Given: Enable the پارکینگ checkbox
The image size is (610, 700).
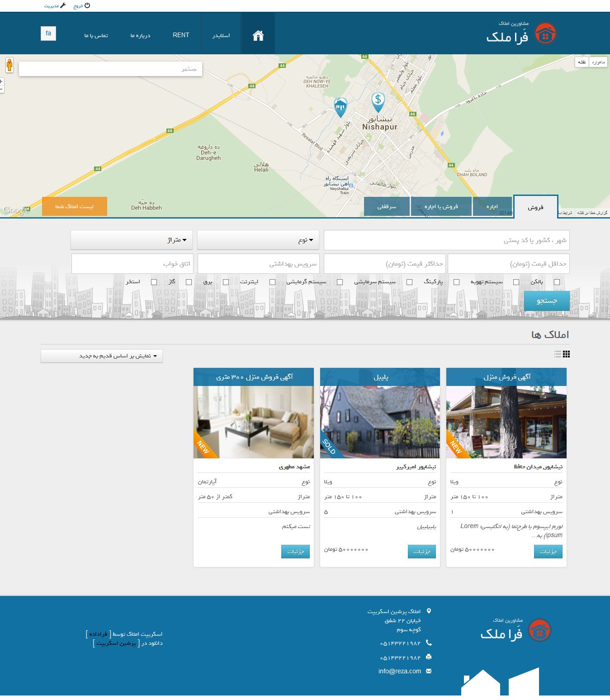Looking at the screenshot, I should click(456, 282).
